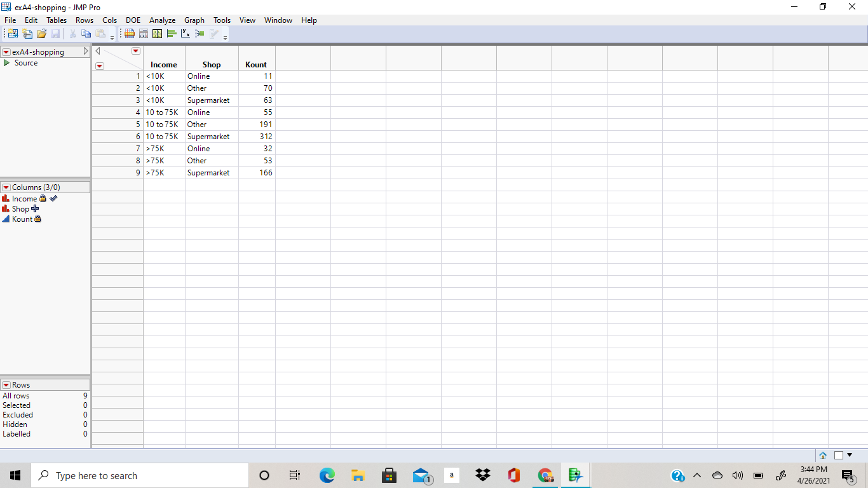
Task: Open Microsoft Edge from the taskbar
Action: coord(327,475)
